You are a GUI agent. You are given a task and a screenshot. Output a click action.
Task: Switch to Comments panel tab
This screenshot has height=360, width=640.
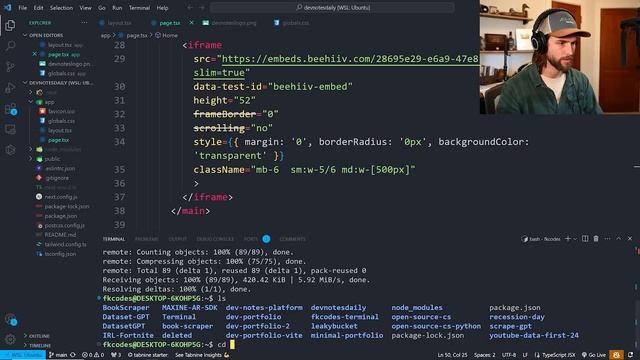293,239
